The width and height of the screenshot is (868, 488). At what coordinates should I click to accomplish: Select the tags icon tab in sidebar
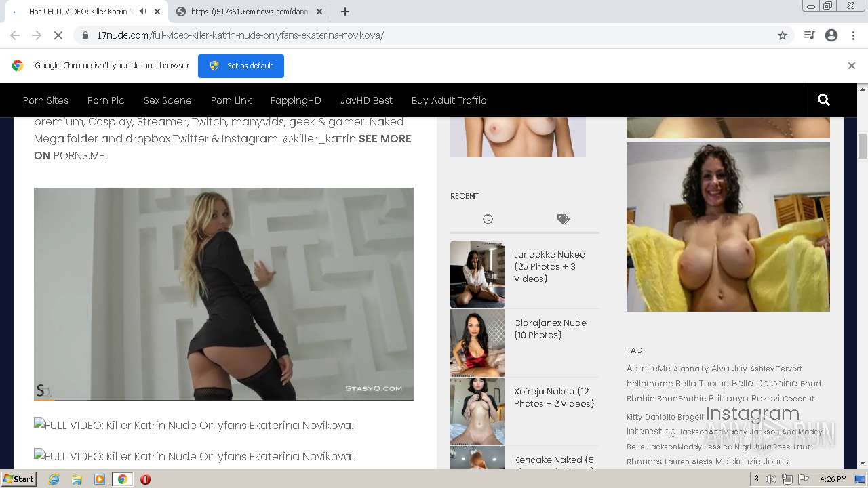click(564, 219)
